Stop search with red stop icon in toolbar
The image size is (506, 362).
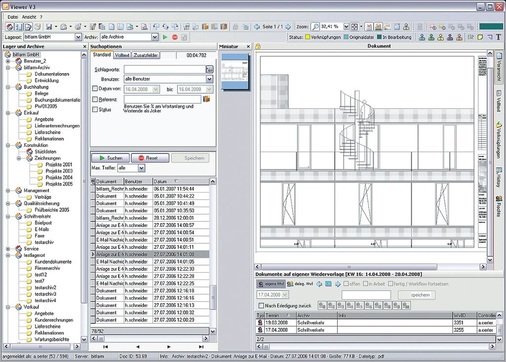pos(175,37)
